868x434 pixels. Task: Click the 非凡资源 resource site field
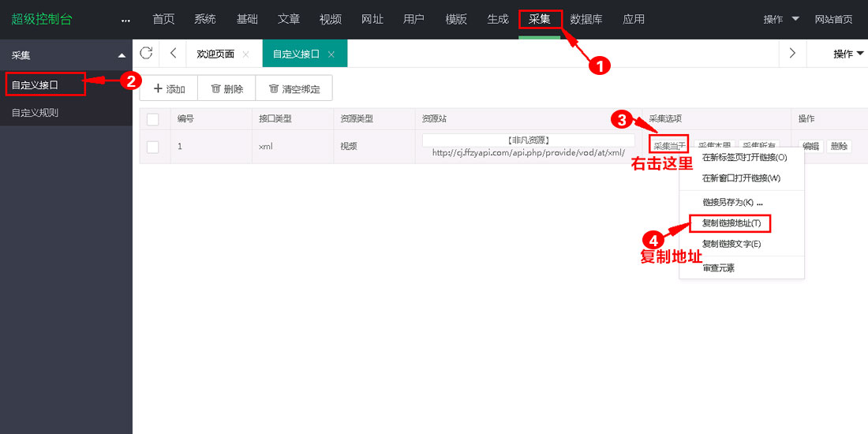(x=528, y=140)
